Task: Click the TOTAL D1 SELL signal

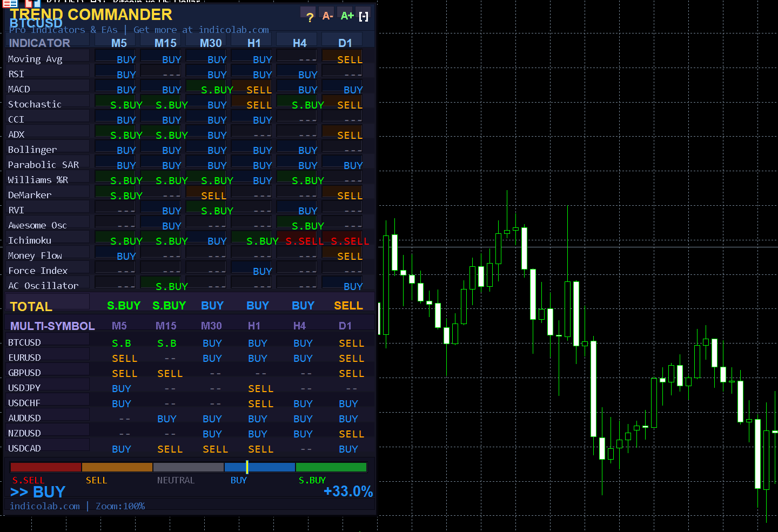Action: tap(348, 306)
